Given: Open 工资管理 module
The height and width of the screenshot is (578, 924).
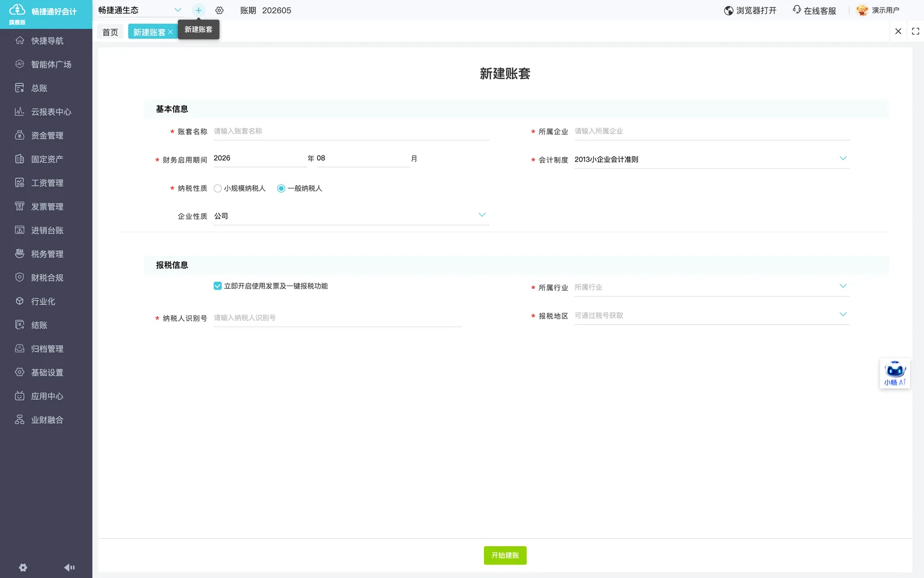Looking at the screenshot, I should [46, 183].
